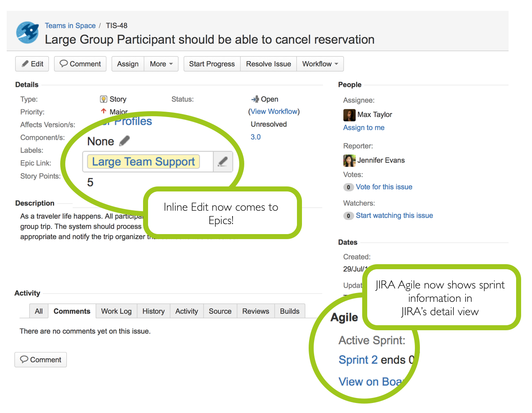Click the Unresolved resolution text

click(x=269, y=124)
